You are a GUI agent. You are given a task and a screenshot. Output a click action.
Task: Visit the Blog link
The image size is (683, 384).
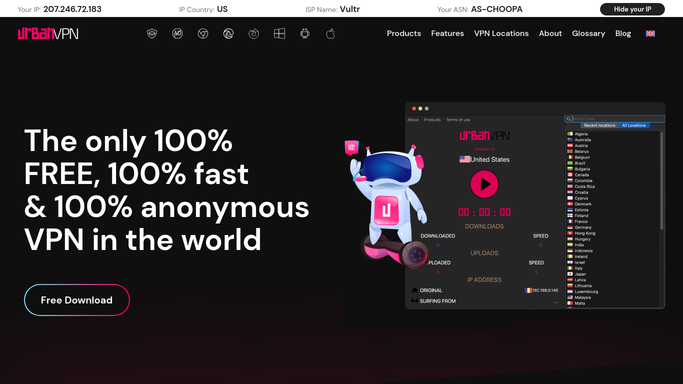click(x=623, y=34)
